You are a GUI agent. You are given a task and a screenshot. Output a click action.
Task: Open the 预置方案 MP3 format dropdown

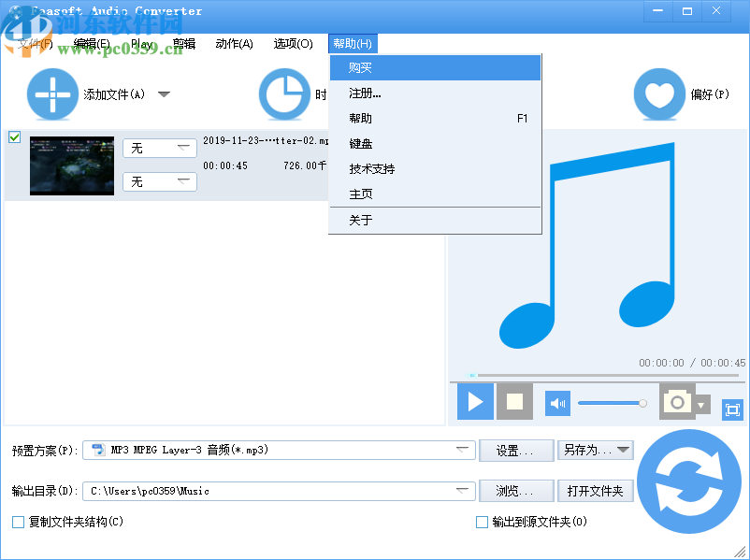[x=462, y=450]
